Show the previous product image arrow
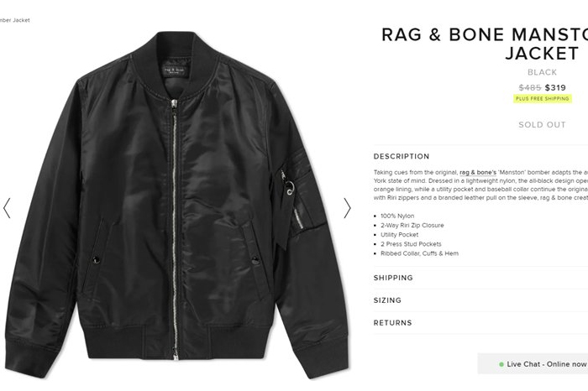Image resolution: width=588 pixels, height=391 pixels. [7, 208]
